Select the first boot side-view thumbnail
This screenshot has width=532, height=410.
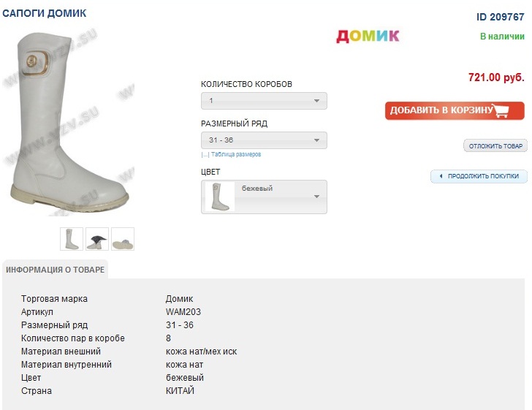tap(72, 239)
